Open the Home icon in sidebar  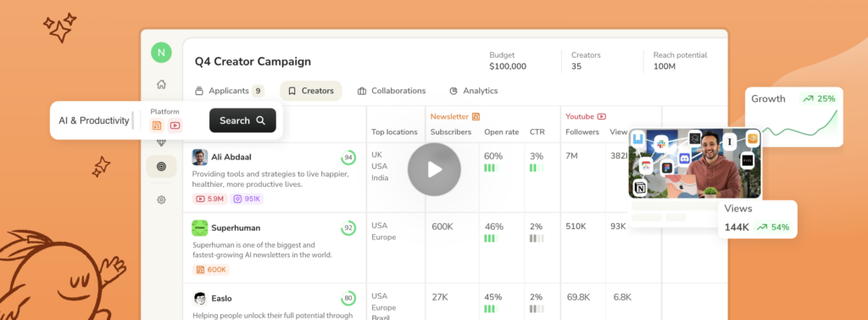click(x=161, y=84)
